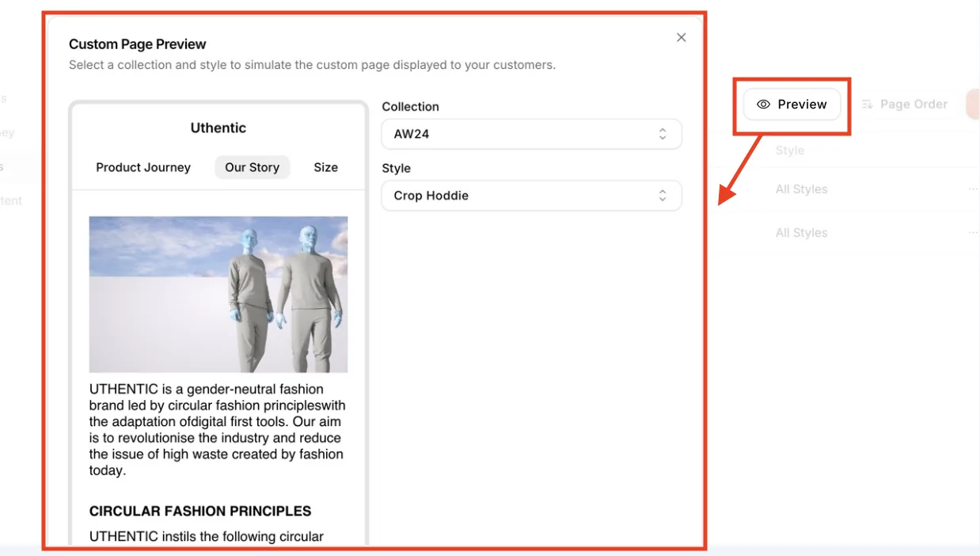Close the Custom Page Preview dialog
Viewport: 980px width, 556px height.
click(x=681, y=37)
